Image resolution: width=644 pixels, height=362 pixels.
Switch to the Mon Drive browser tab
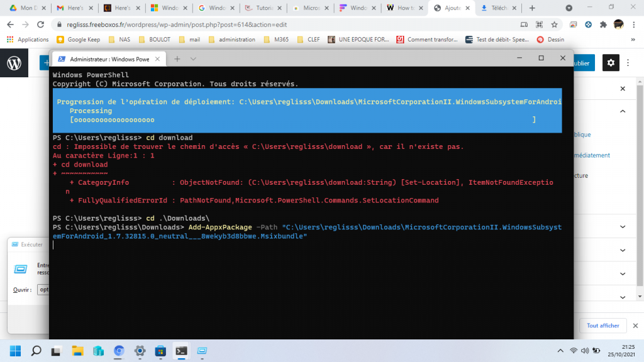[x=25, y=8]
